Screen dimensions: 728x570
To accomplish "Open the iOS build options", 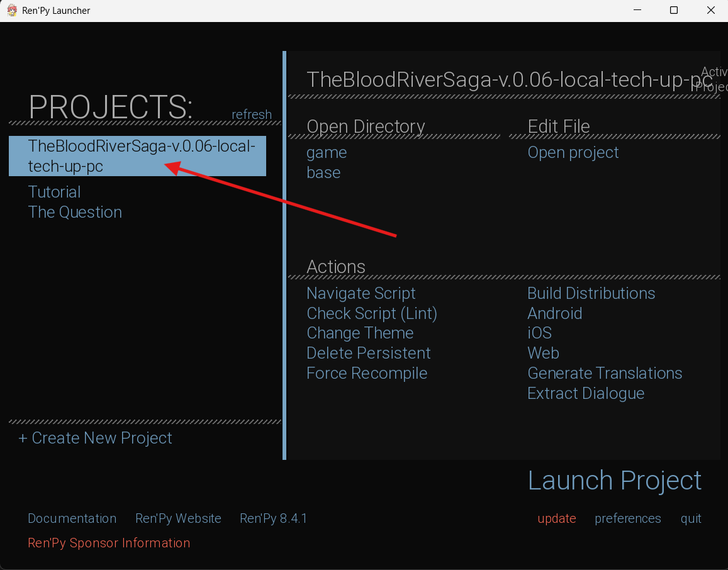I will click(x=539, y=333).
